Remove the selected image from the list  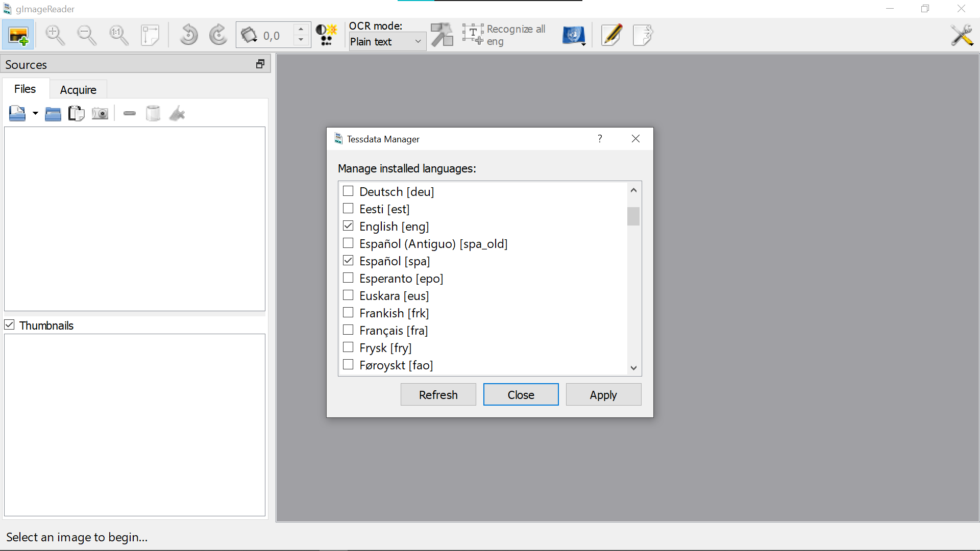pyautogui.click(x=129, y=113)
